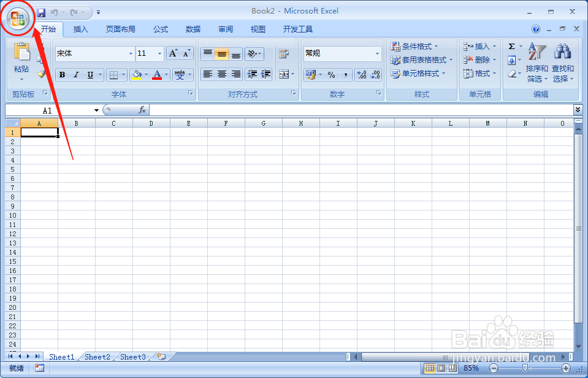Switch to the 插入 ribbon tab
588x378 pixels.
point(80,29)
